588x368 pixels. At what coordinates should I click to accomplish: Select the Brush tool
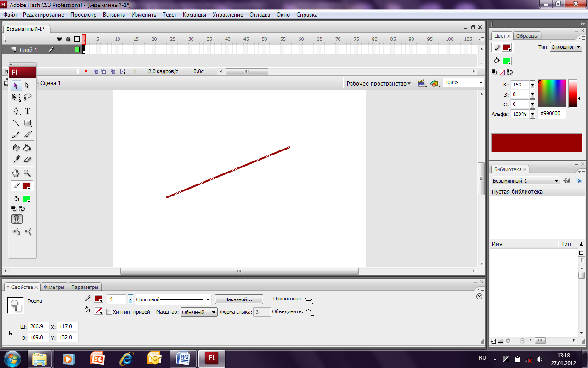click(x=28, y=134)
